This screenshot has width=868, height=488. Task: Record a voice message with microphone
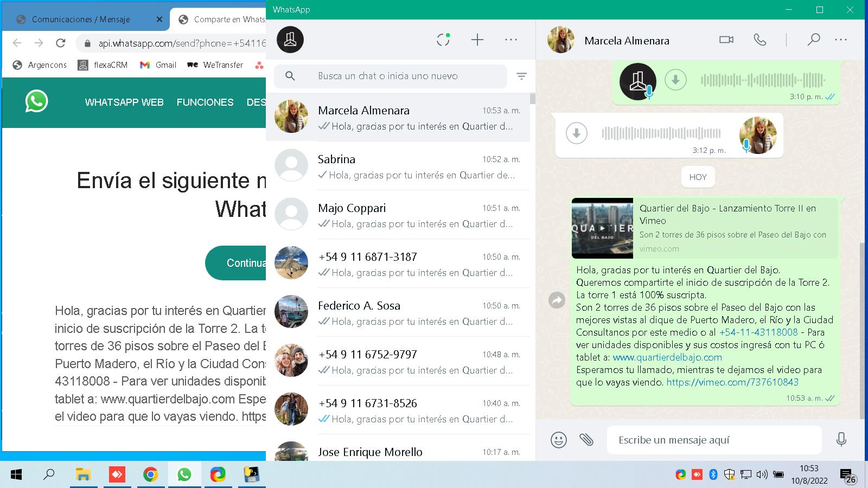pyautogui.click(x=841, y=440)
